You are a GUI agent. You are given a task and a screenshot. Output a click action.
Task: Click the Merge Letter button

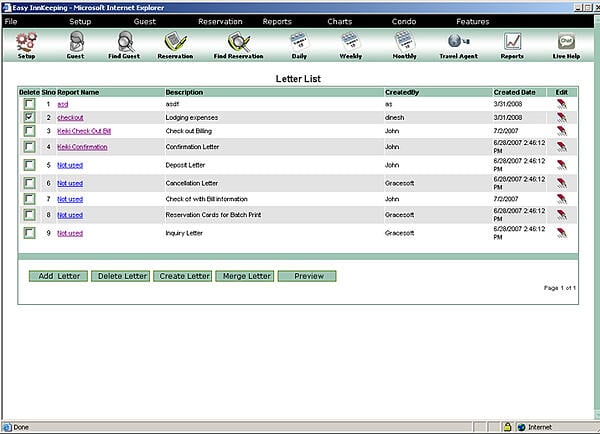(245, 276)
